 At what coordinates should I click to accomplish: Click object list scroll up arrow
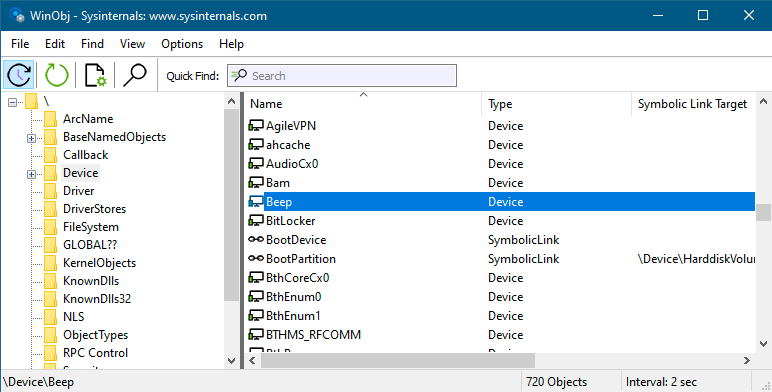[x=763, y=101]
